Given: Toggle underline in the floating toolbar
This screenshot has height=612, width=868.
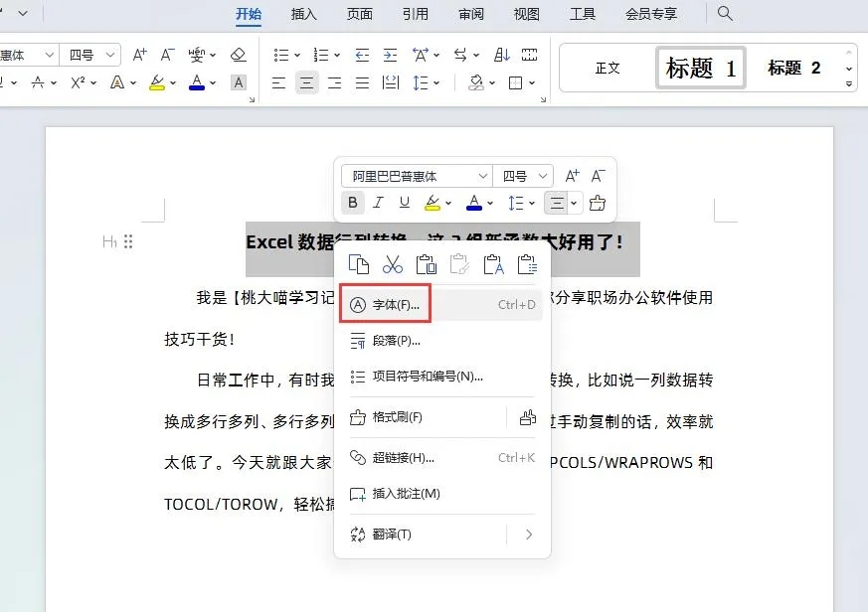Looking at the screenshot, I should click(405, 203).
